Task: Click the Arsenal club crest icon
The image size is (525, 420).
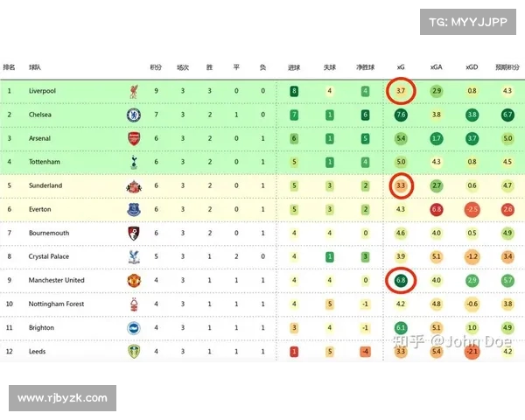Action: coord(134,138)
